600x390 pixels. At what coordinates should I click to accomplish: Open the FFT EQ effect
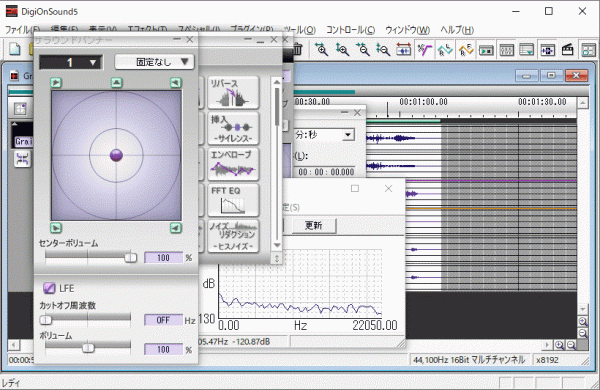click(x=233, y=200)
